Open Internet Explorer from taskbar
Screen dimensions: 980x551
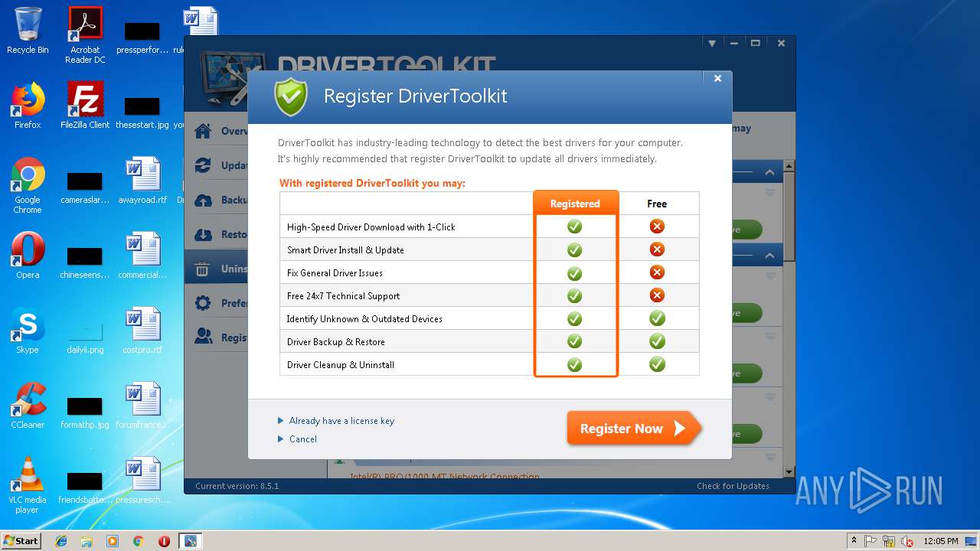pos(61,541)
